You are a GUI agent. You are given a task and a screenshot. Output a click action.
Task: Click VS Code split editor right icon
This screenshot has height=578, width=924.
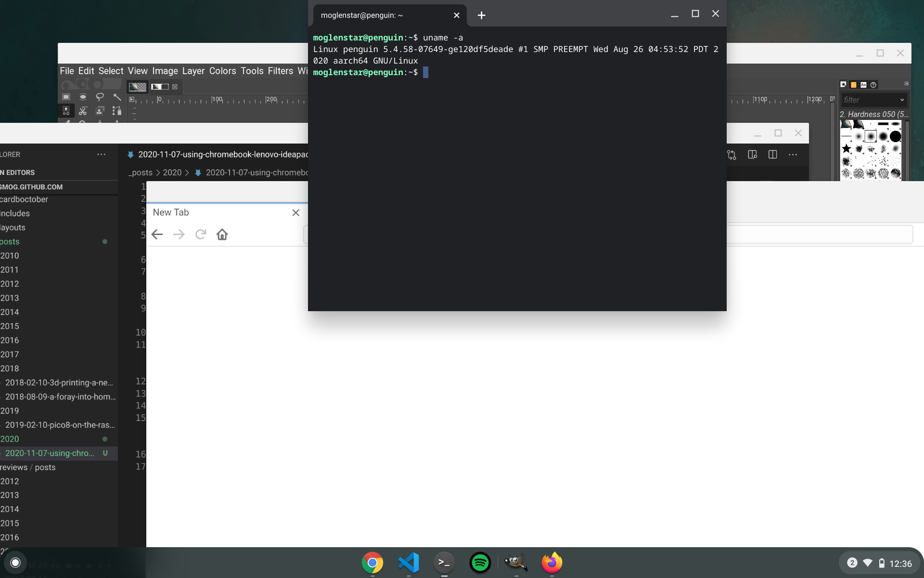tap(772, 155)
